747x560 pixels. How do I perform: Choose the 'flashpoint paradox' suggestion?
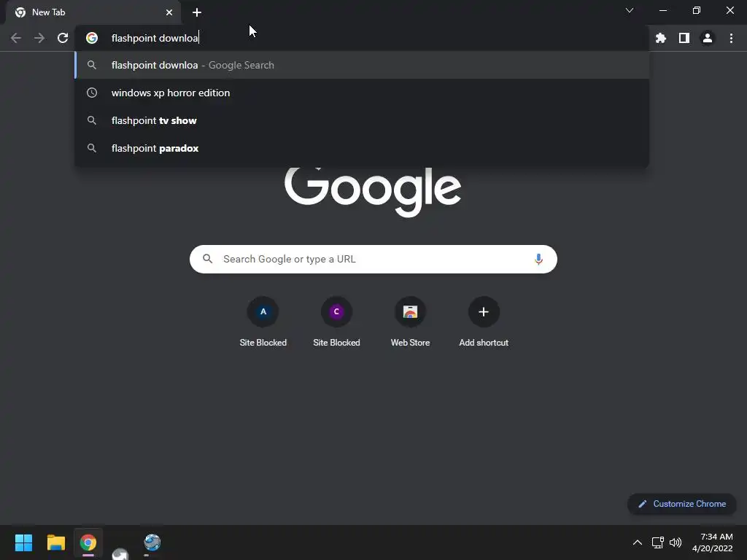(x=362, y=148)
